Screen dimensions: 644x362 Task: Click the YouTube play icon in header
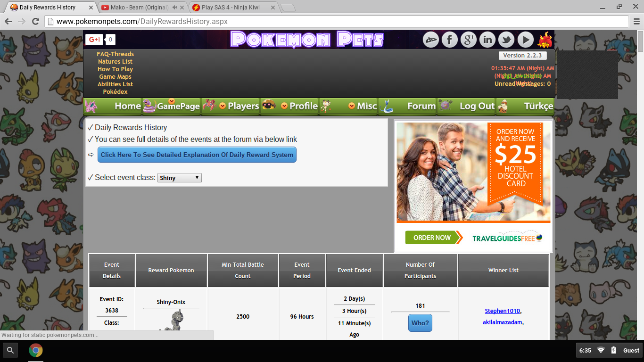tap(525, 40)
